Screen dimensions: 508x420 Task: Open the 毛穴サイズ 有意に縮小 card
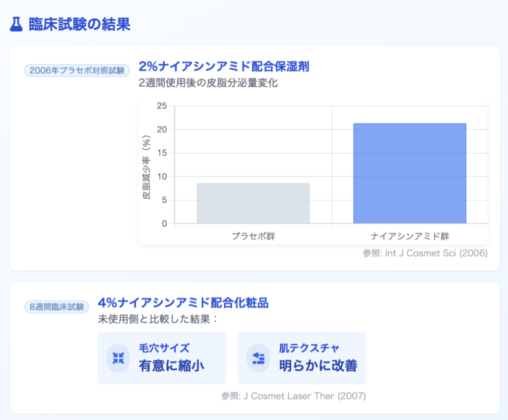[162, 358]
